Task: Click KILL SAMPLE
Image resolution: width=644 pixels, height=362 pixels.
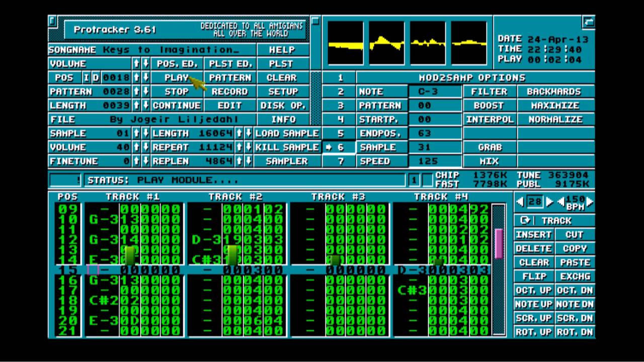Action: point(286,148)
